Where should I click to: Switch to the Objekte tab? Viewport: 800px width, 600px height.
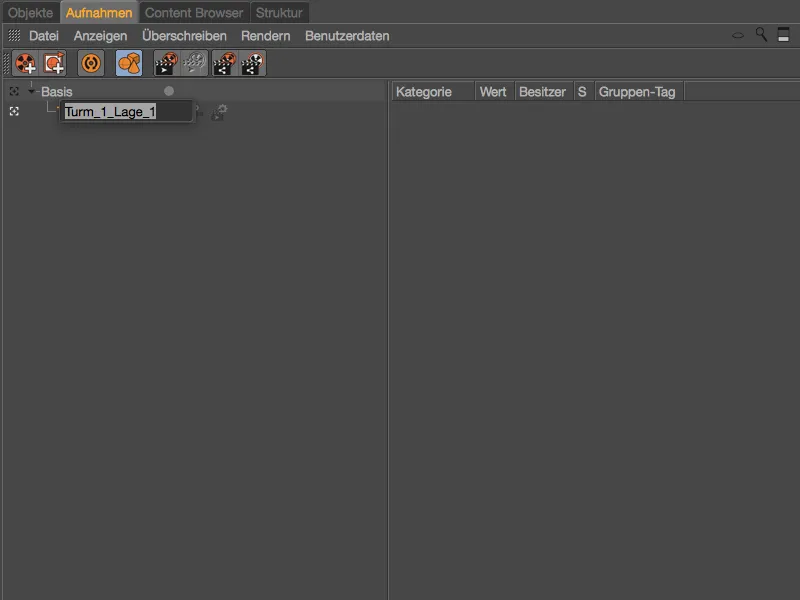click(x=31, y=13)
